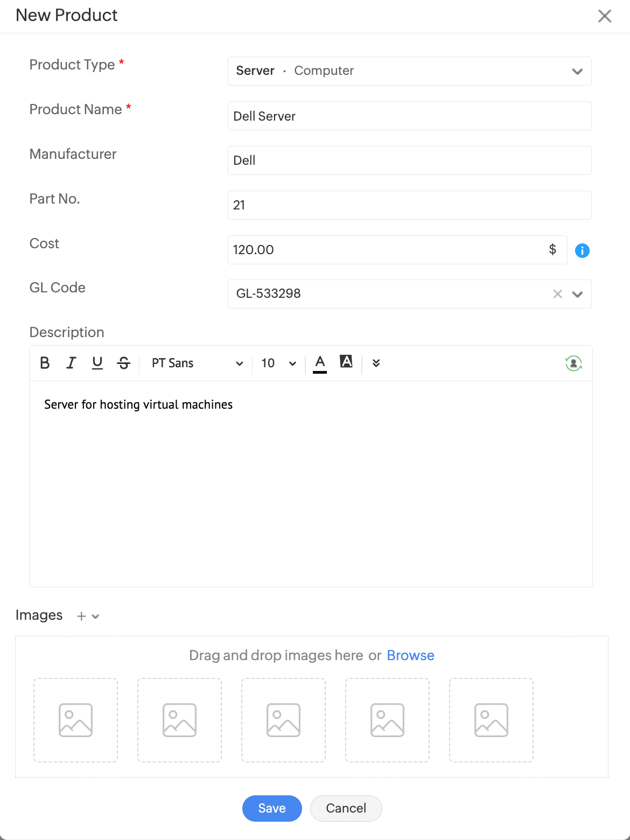The height and width of the screenshot is (840, 630).
Task: Expand more formatting options in toolbar
Action: click(x=376, y=363)
